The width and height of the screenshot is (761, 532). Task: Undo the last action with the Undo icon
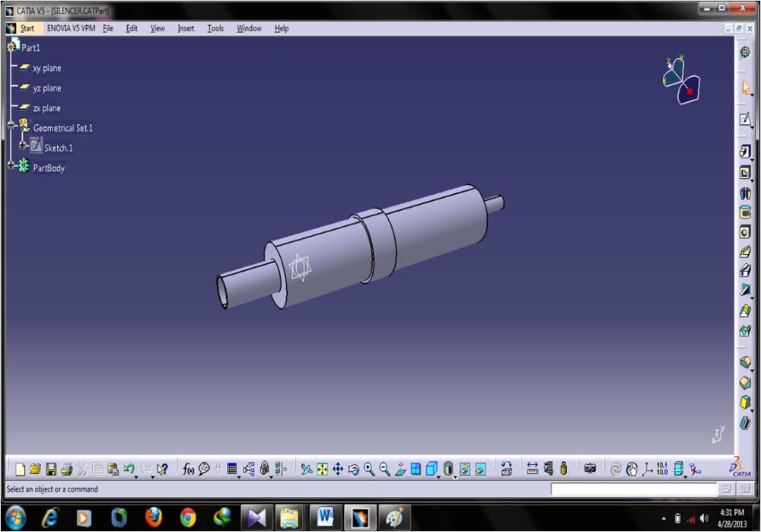[x=129, y=468]
